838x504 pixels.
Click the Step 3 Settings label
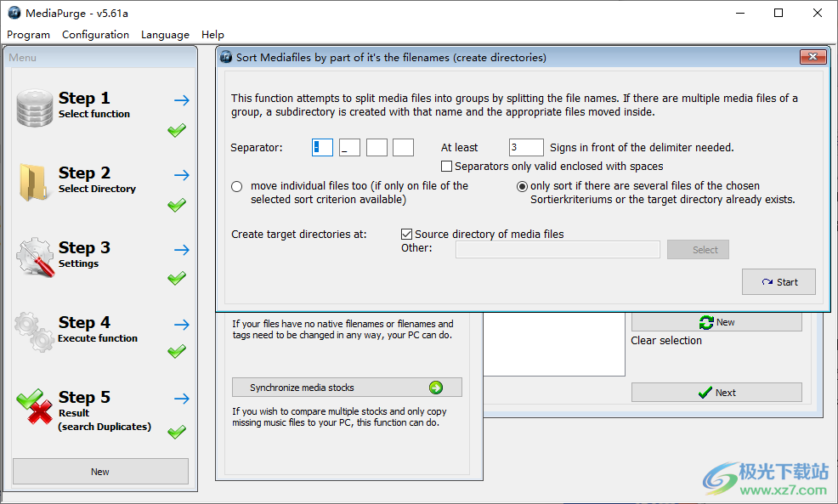(78, 263)
